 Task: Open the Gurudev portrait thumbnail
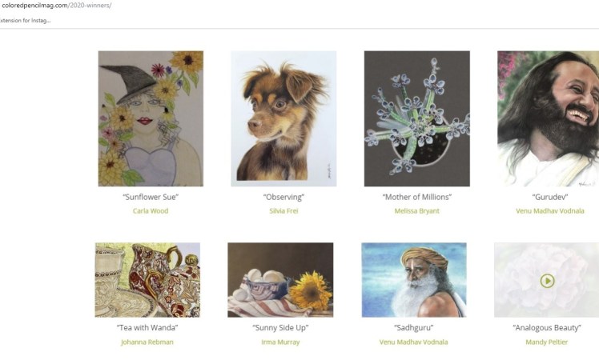point(549,118)
